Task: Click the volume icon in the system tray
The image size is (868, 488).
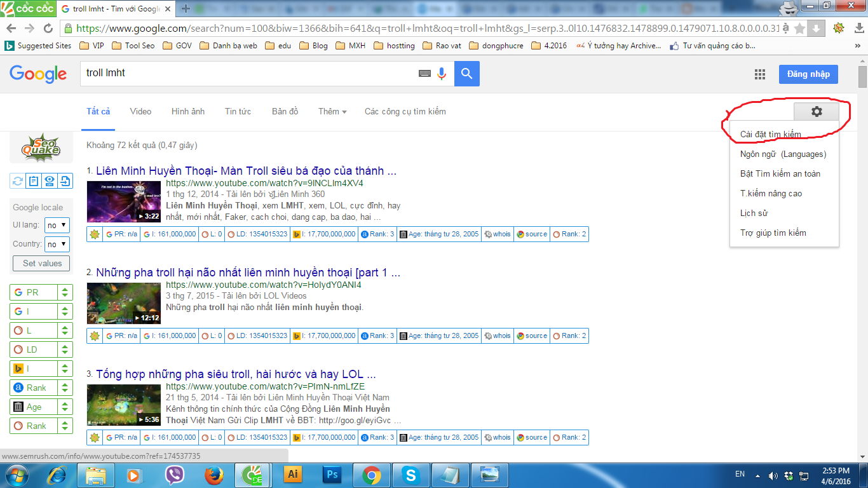Action: [x=773, y=475]
